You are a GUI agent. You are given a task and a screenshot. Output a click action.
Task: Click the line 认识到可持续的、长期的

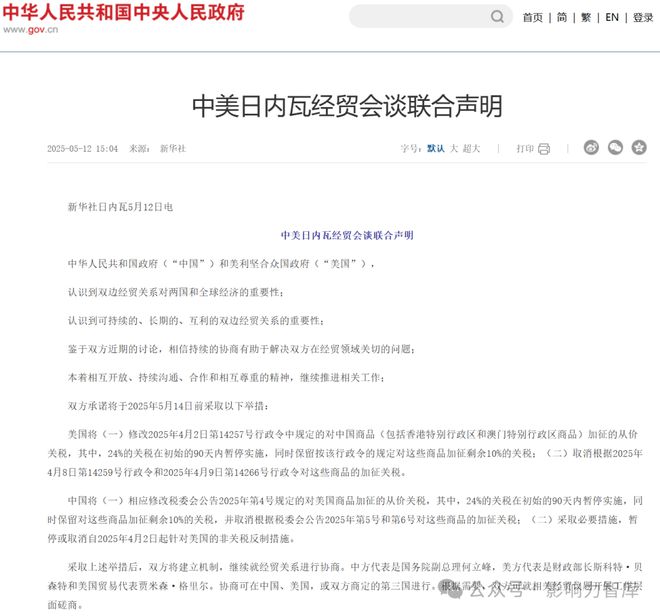pyautogui.click(x=196, y=321)
